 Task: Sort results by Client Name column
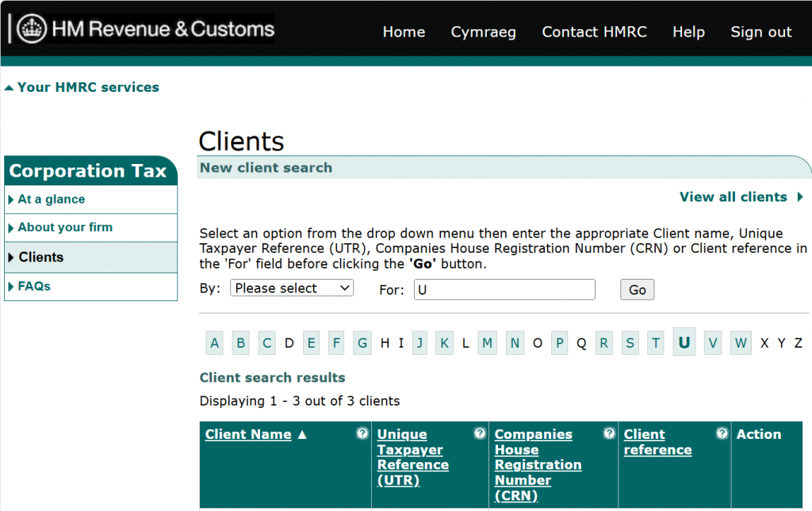click(x=248, y=434)
